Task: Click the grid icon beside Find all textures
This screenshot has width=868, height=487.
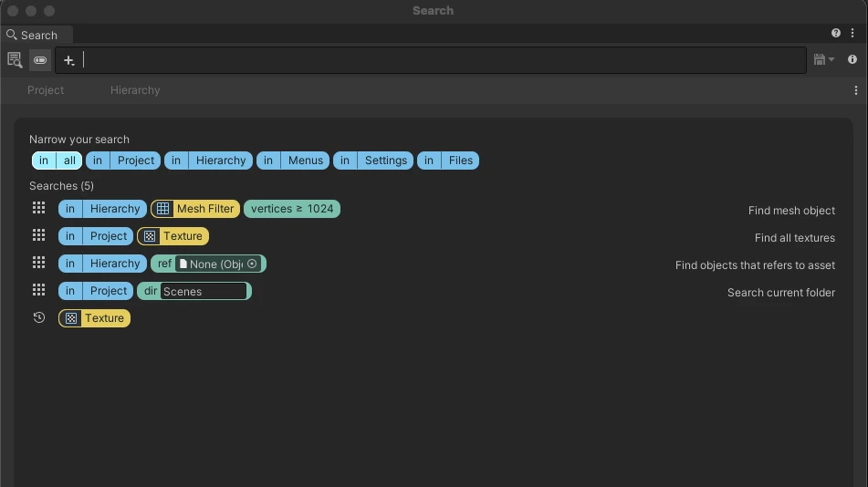Action: 38,235
